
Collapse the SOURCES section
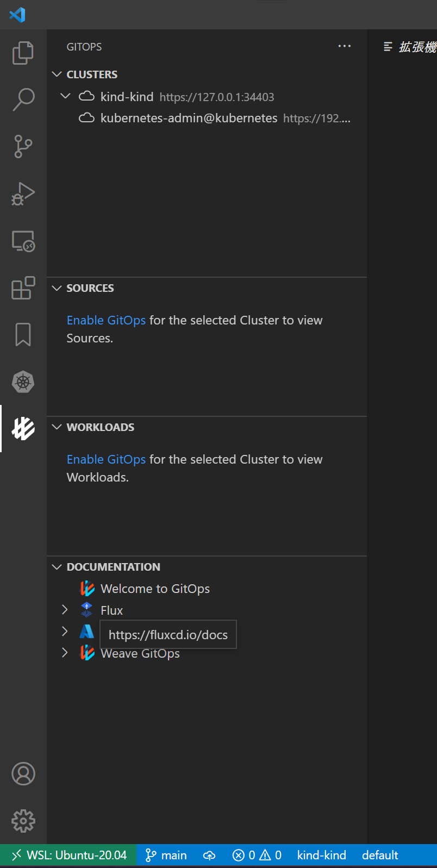[57, 288]
